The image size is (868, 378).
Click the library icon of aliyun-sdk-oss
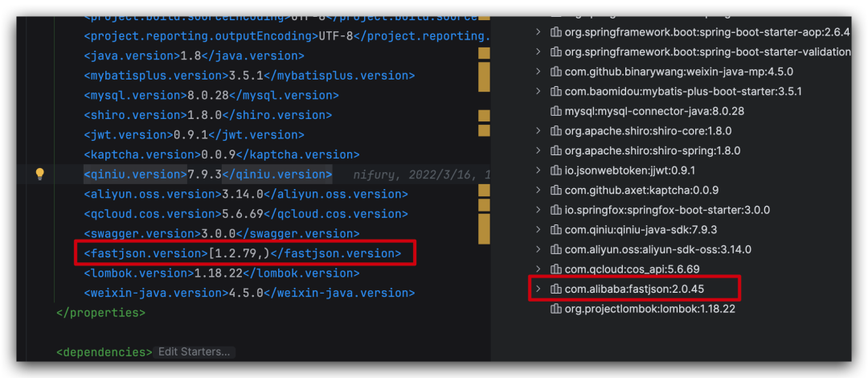556,249
